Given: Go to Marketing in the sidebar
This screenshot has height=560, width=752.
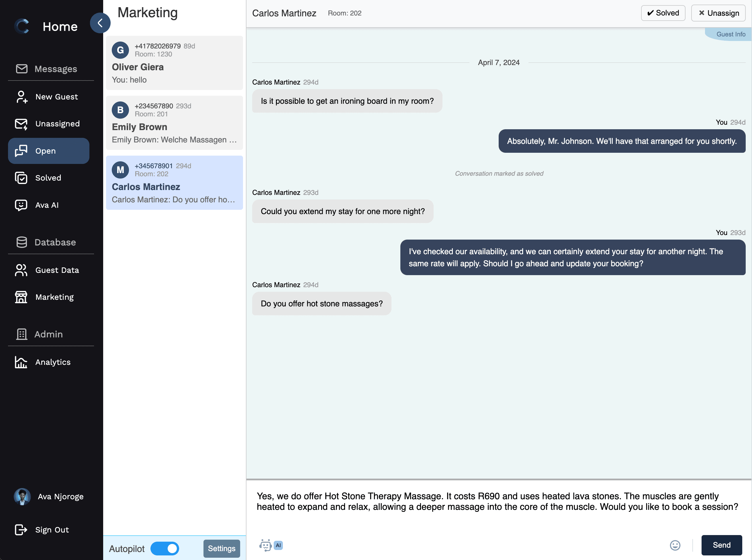Looking at the screenshot, I should pos(54,297).
